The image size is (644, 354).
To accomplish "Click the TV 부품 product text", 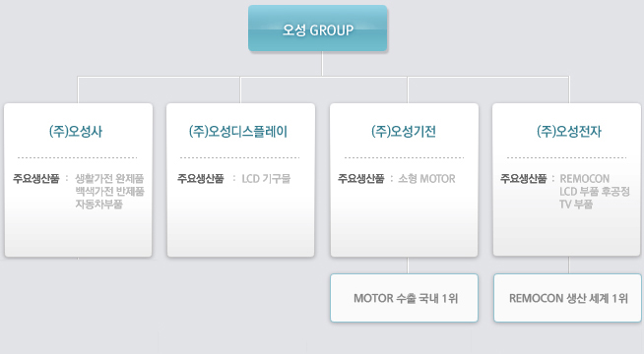I will [x=576, y=204].
